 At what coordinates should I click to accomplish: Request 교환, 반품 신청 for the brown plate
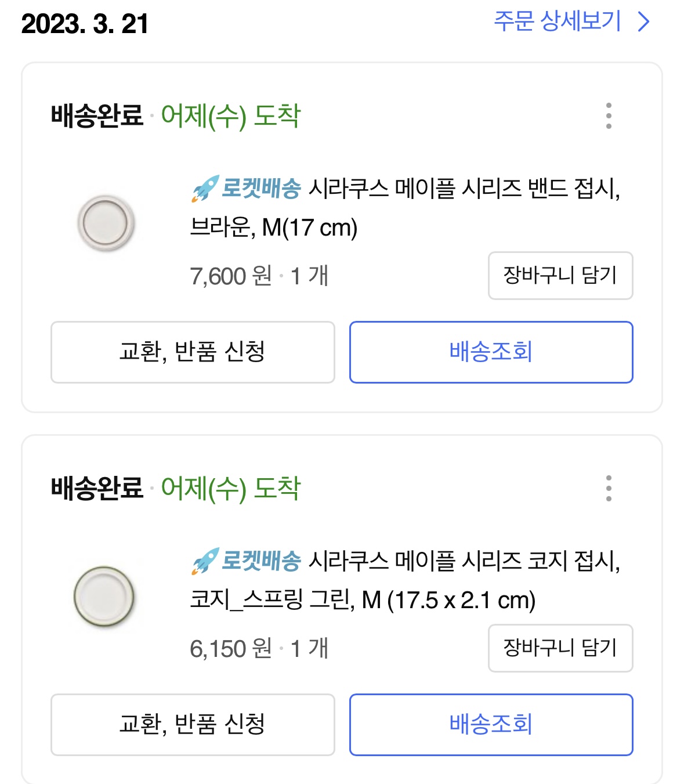coord(193,352)
